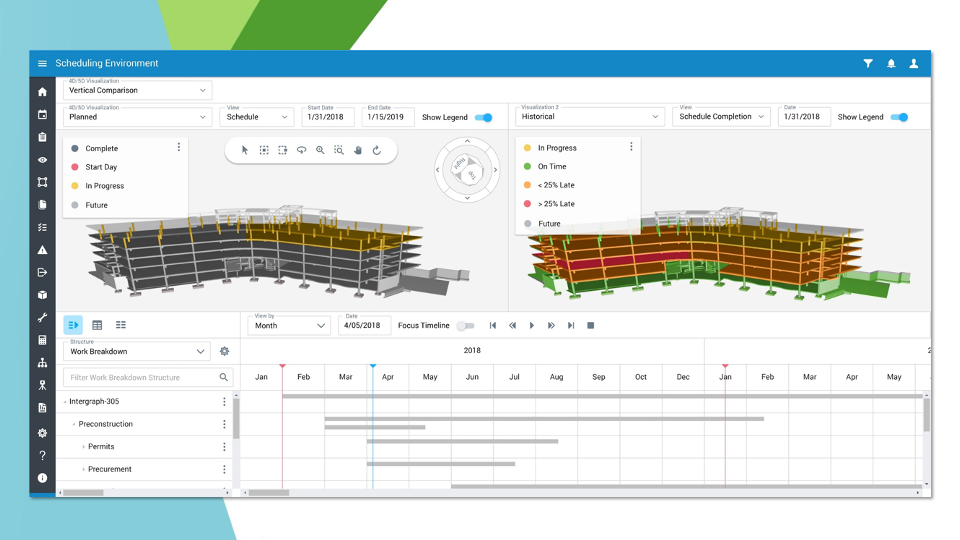Choose the pan hand tool

(358, 150)
